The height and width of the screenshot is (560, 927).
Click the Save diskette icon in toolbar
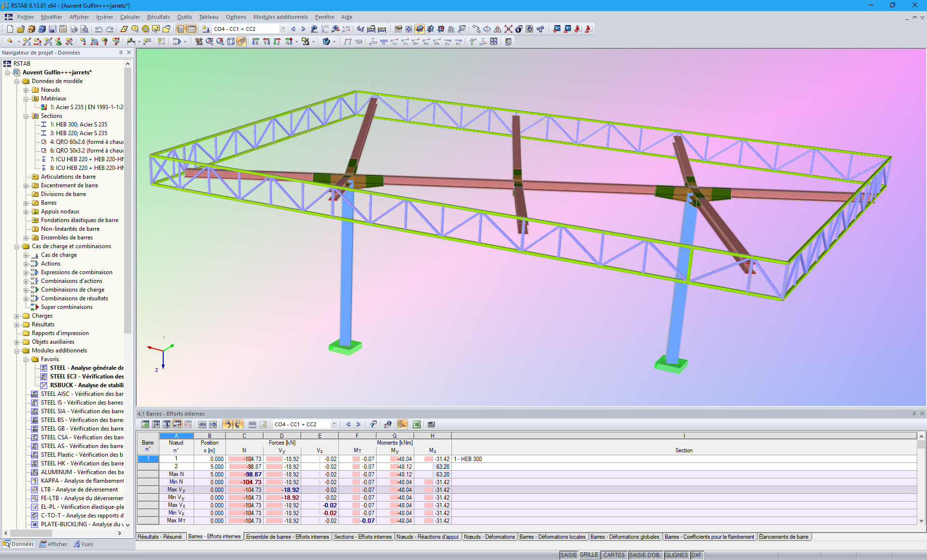[52, 29]
